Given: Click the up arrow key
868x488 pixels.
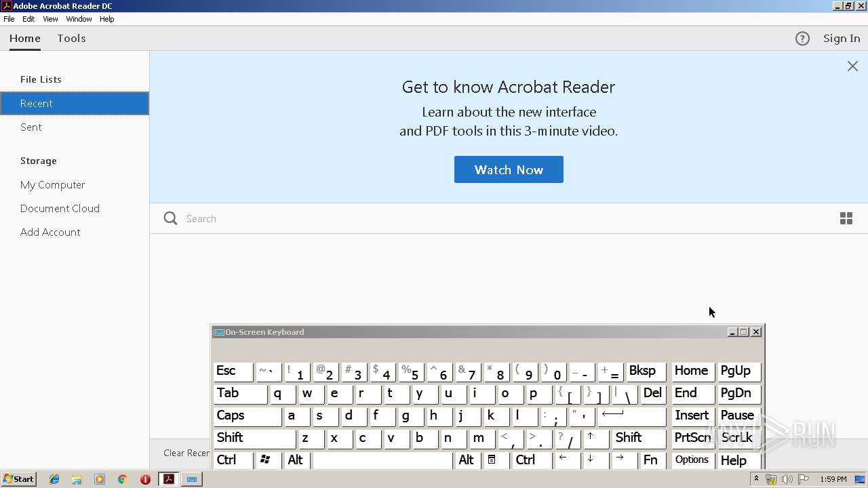Looking at the screenshot, I should (595, 438).
